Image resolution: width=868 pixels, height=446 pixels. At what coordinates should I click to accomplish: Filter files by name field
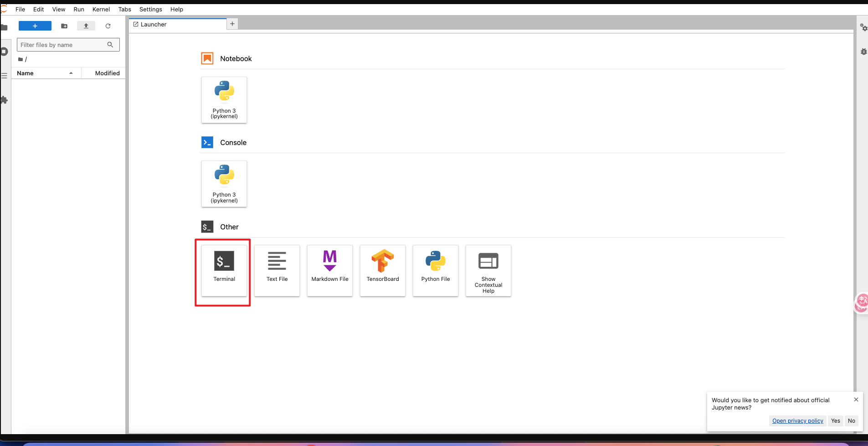tap(68, 45)
